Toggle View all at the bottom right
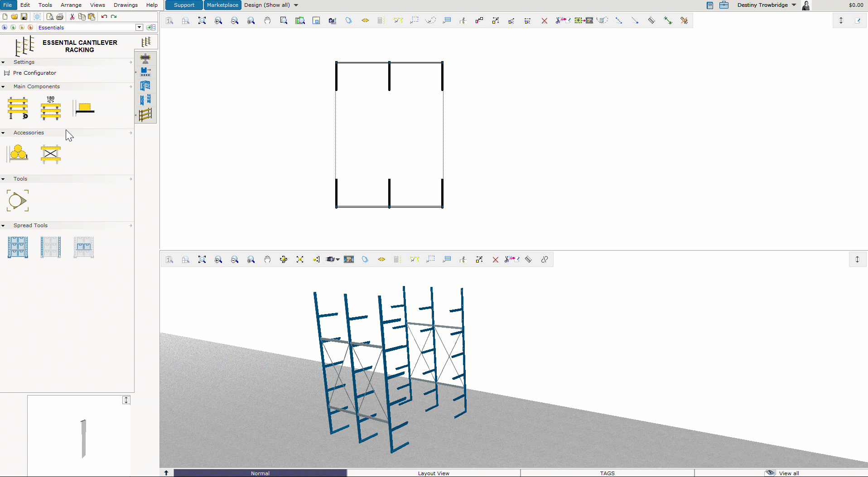 pyautogui.click(x=788, y=473)
